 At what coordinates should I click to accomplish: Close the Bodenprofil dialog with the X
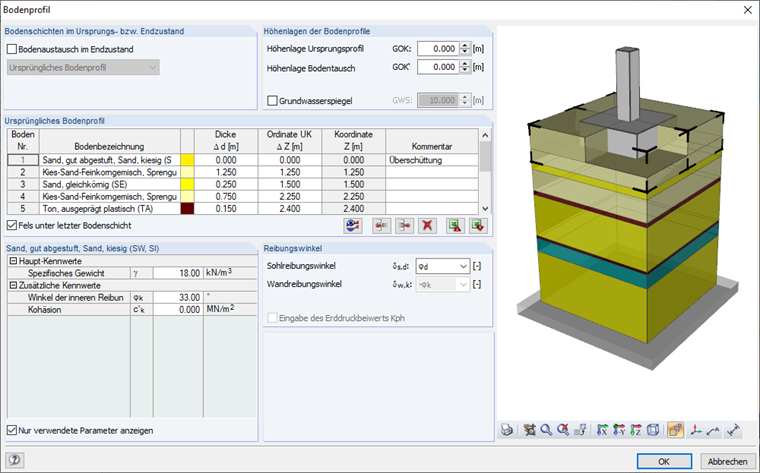click(x=747, y=10)
